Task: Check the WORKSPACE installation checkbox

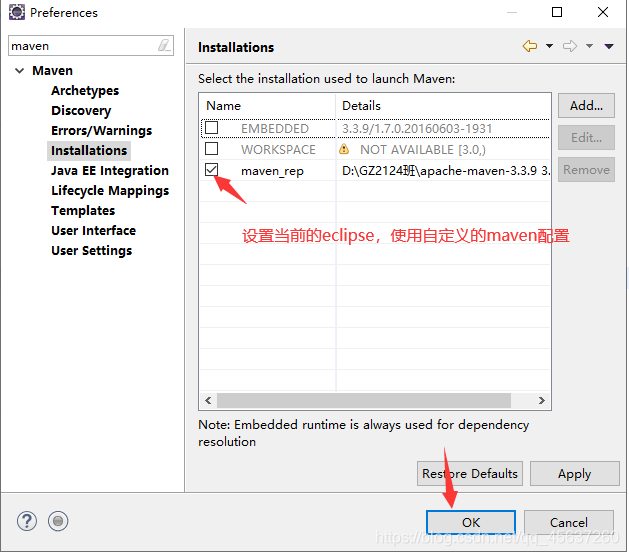Action: [211, 149]
